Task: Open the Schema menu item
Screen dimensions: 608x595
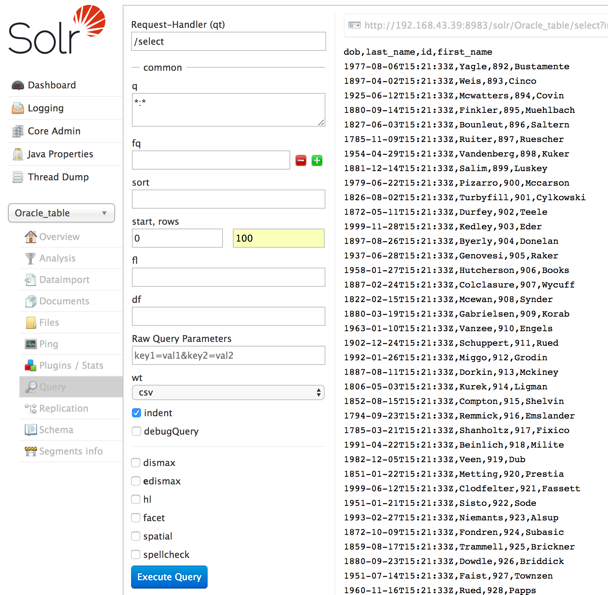Action: pyautogui.click(x=56, y=430)
